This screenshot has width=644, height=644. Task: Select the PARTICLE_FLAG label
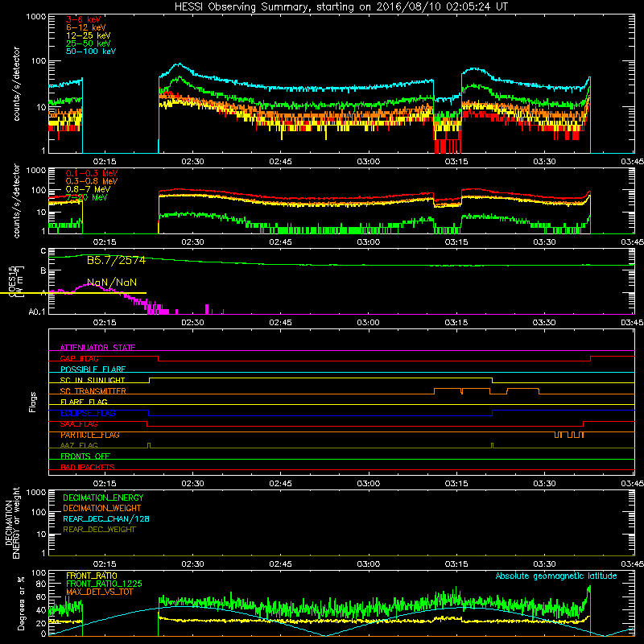tap(90, 435)
